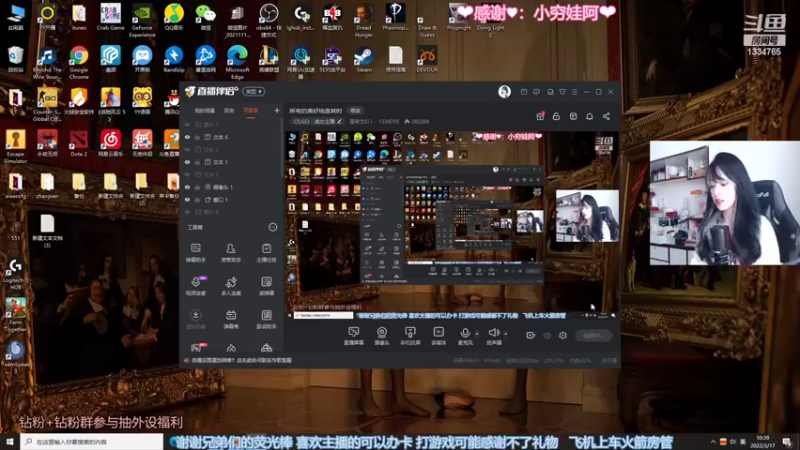Image resolution: width=800 pixels, height=450 pixels.
Task: Open the notification bell icon
Action: 589,116
